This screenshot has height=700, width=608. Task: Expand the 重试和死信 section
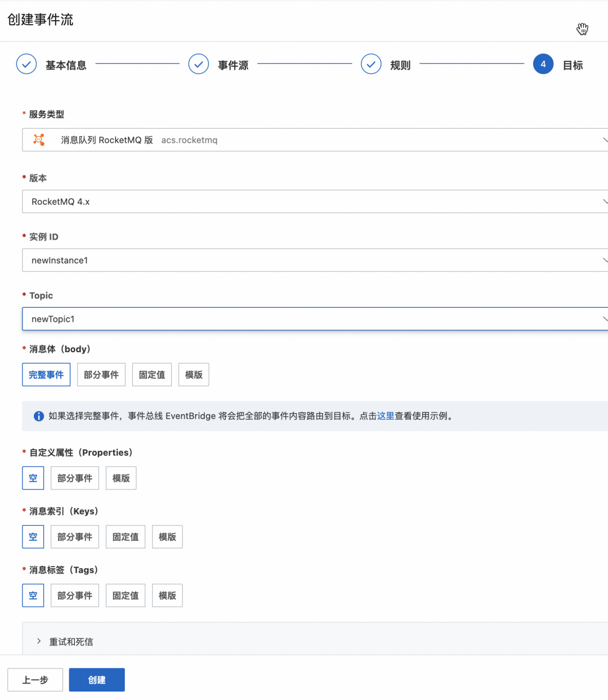(x=315, y=641)
